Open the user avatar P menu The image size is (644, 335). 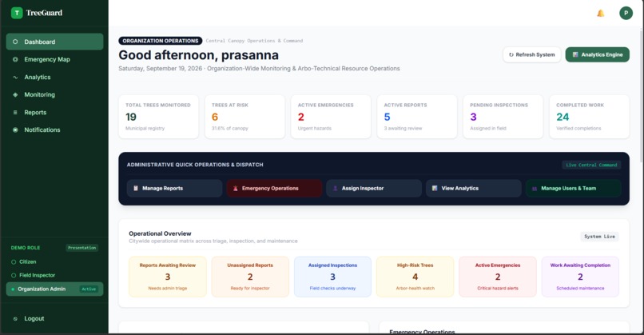[x=626, y=13]
